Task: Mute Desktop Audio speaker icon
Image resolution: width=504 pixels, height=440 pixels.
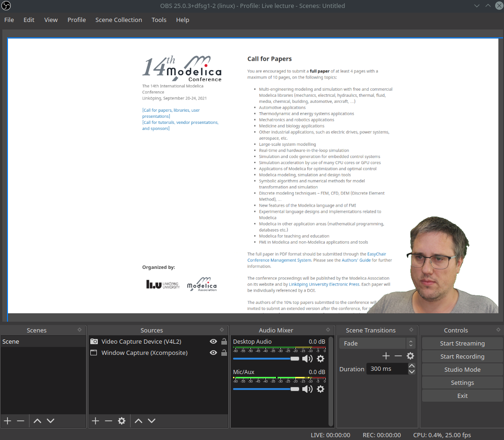Action: [307, 359]
